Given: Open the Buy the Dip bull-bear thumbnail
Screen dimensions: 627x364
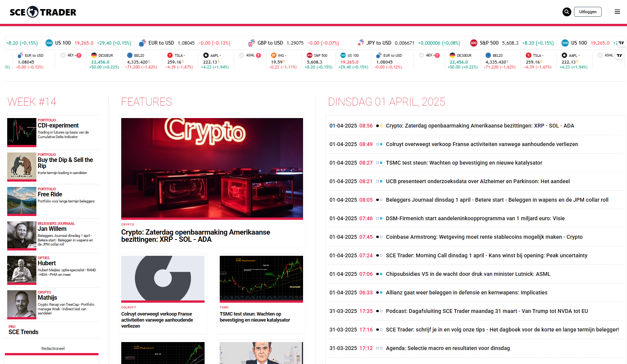Looking at the screenshot, I should click(22, 167).
